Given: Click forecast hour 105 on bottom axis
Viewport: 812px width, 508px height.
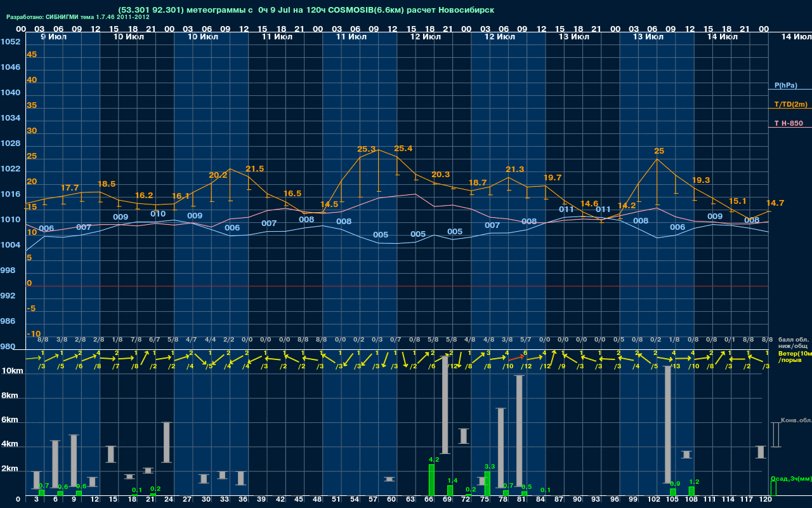Looking at the screenshot, I should pyautogui.click(x=672, y=500).
